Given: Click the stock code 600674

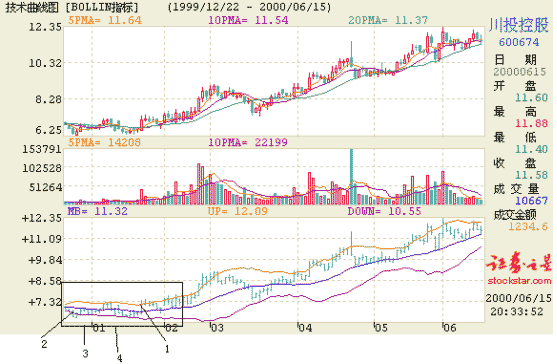Looking at the screenshot, I should click(x=519, y=42).
